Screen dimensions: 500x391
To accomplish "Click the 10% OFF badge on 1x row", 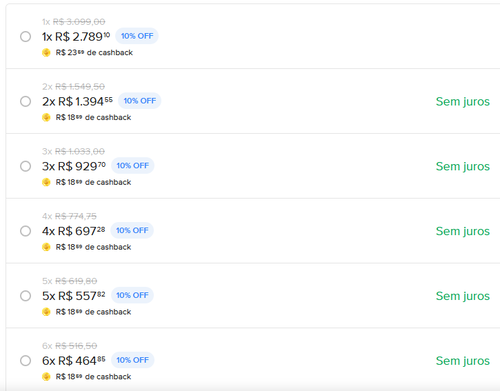I will (x=137, y=36).
